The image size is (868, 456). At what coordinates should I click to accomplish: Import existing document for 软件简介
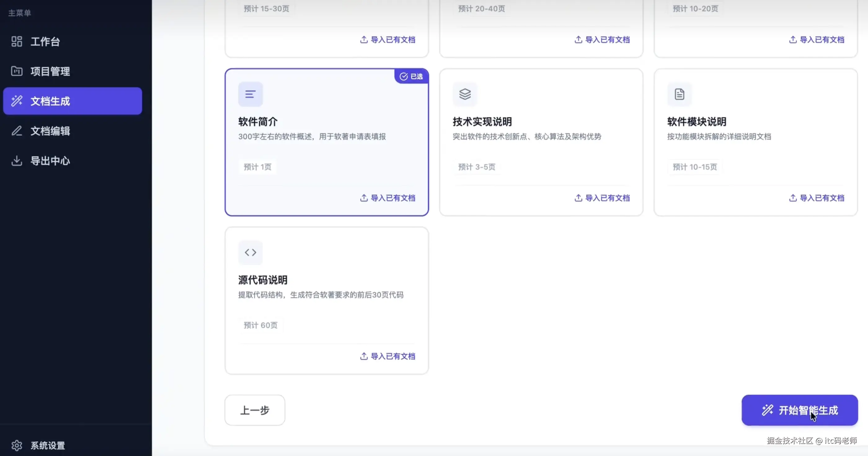click(x=387, y=198)
